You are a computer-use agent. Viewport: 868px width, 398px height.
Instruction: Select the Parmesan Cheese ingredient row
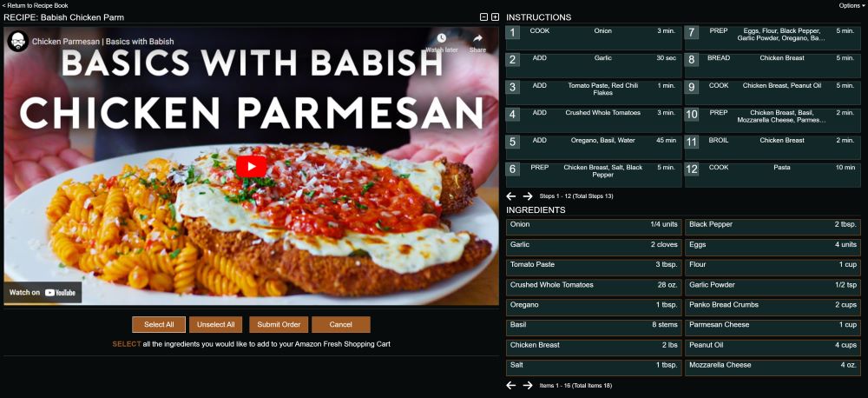[773, 328]
